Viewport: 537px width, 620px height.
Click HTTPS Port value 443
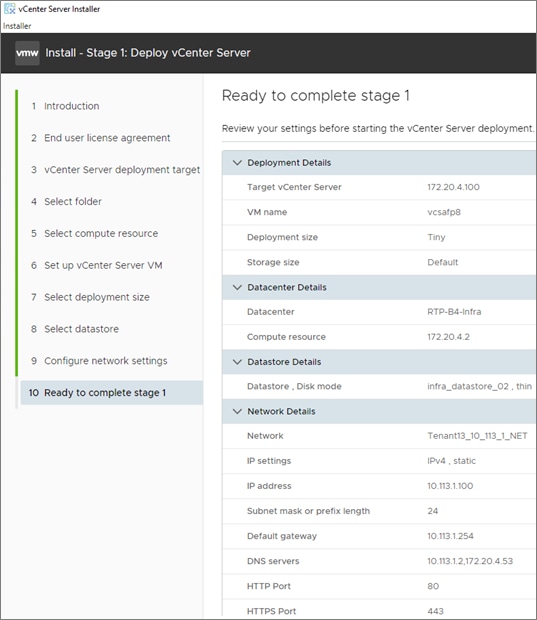tap(435, 611)
